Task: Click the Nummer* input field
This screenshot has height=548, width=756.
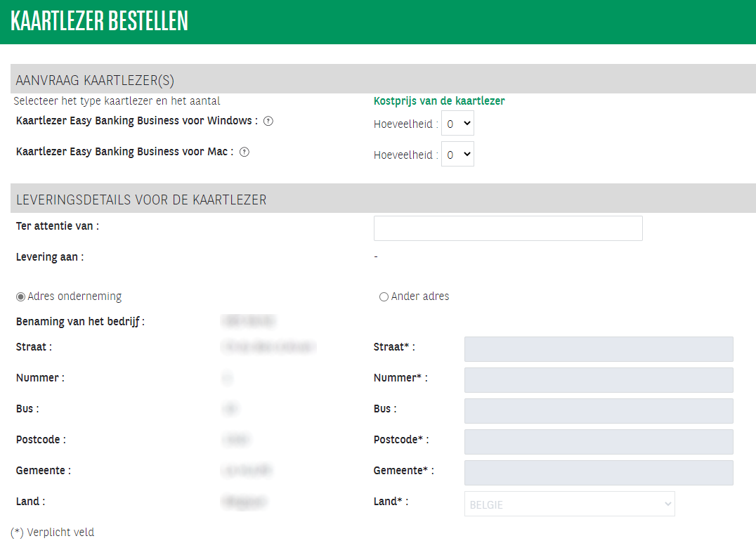Action: tap(598, 380)
